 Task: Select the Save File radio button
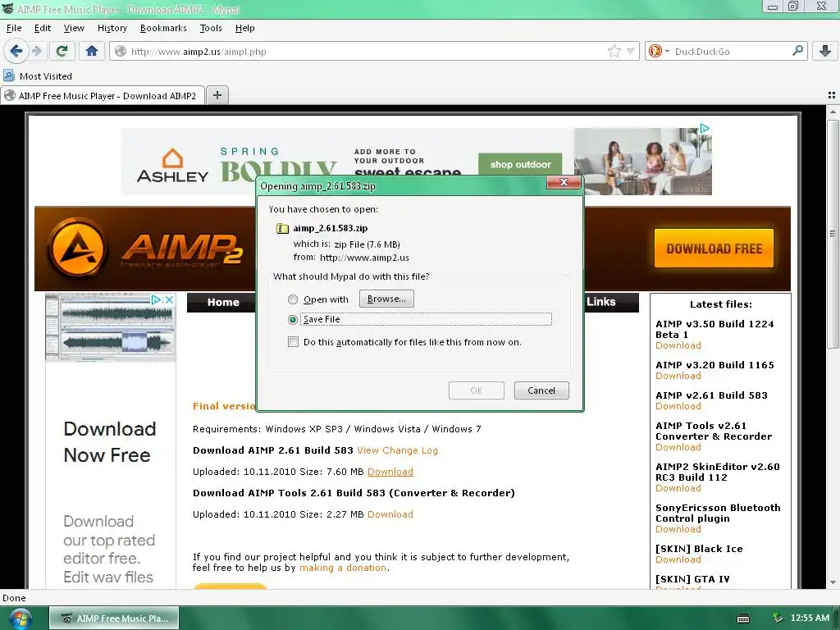[x=293, y=320]
